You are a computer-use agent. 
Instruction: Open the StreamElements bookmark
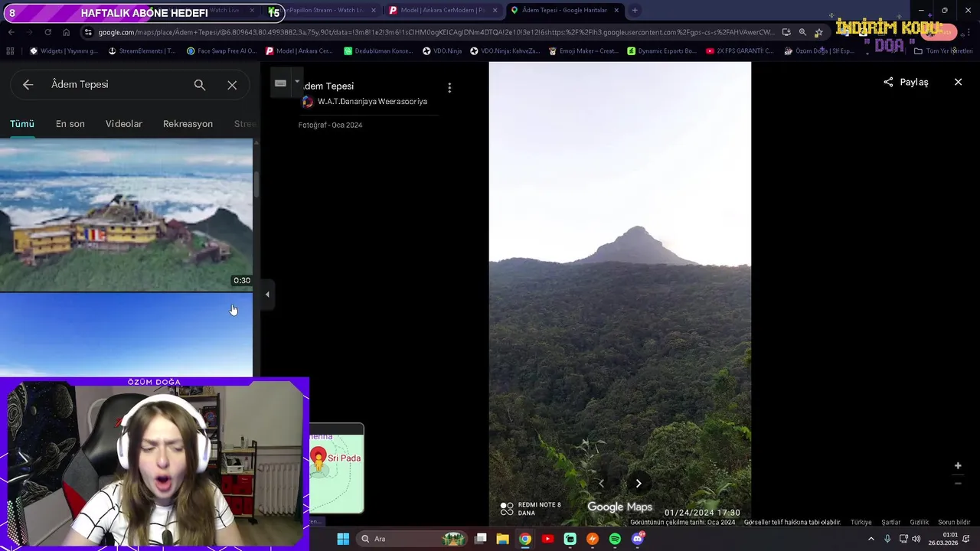click(142, 51)
